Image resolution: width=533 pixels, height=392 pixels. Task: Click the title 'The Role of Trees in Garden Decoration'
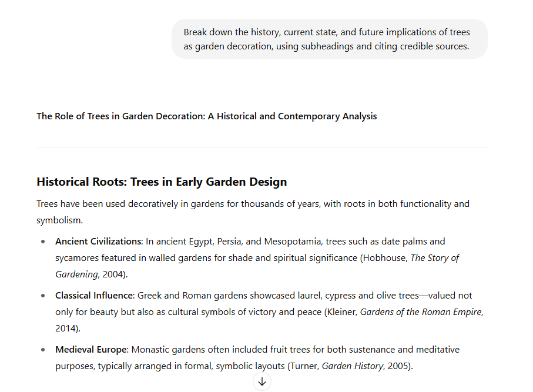point(206,116)
